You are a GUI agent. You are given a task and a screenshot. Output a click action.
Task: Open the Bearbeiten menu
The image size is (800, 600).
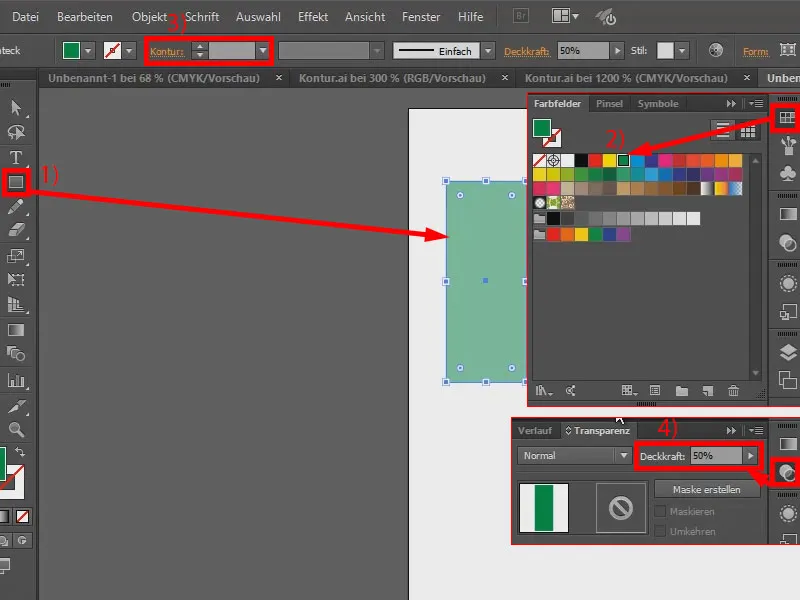tap(85, 17)
